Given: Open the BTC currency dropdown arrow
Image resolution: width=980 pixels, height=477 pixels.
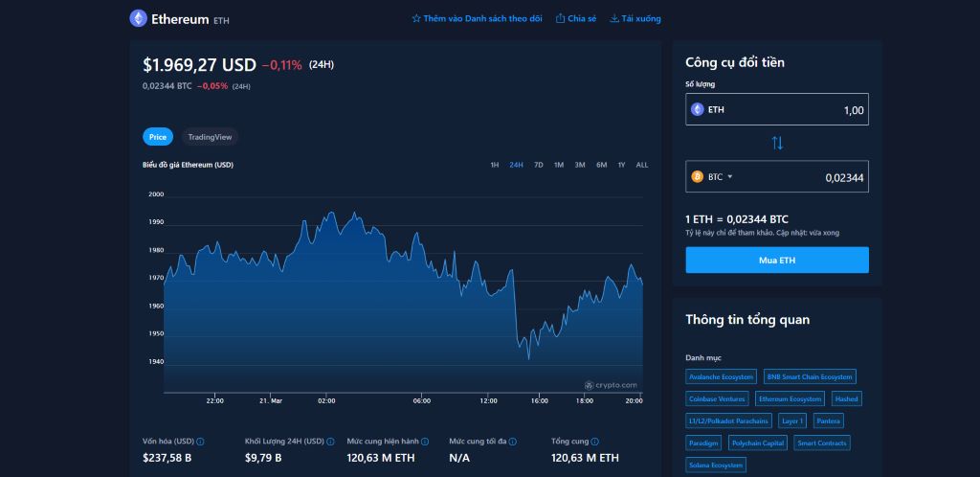Looking at the screenshot, I should click(x=729, y=177).
